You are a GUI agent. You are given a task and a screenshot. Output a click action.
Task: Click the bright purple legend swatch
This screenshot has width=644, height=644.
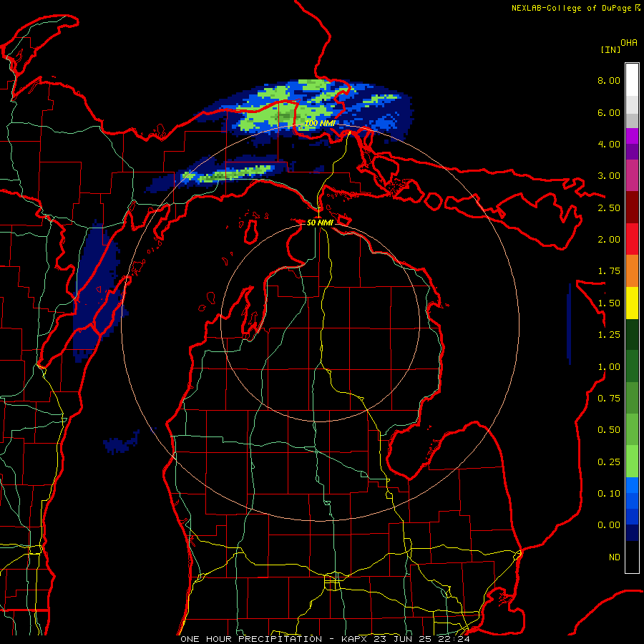(x=632, y=136)
